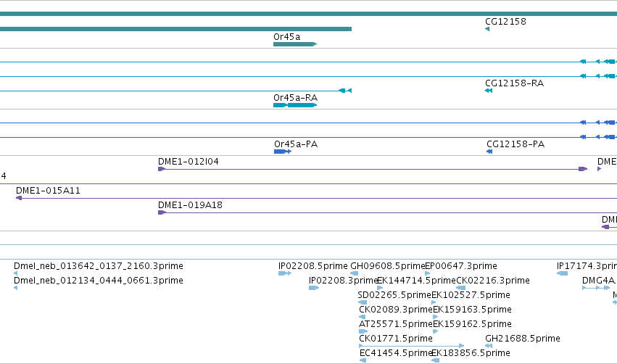
Task: Click the IP02208.5prime EST glyph
Action: click(x=285, y=273)
